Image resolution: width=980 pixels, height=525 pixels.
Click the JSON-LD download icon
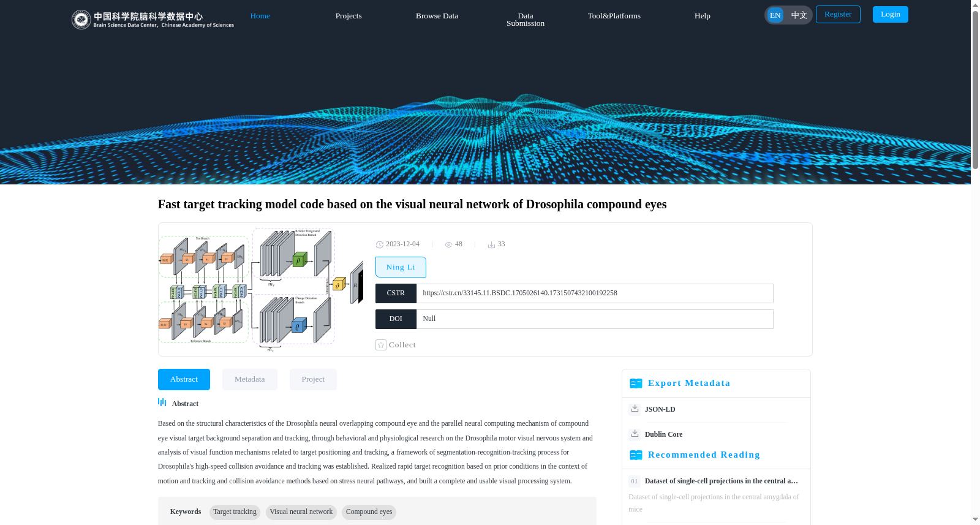pyautogui.click(x=635, y=409)
